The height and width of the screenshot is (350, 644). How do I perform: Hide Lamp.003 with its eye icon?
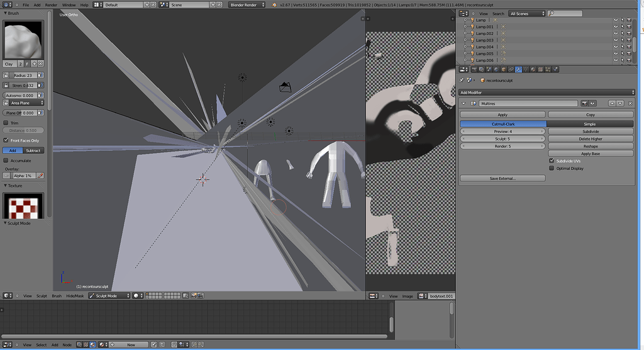[x=615, y=40]
